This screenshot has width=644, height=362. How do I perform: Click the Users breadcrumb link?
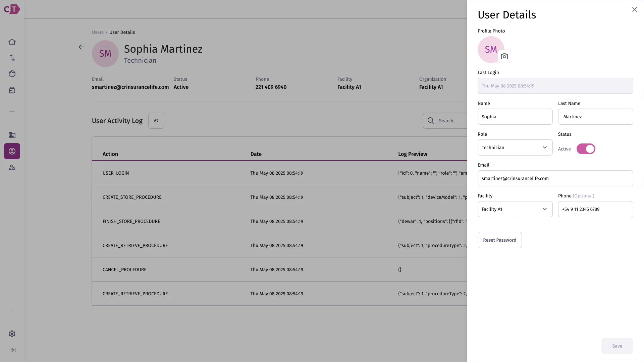pos(98,32)
